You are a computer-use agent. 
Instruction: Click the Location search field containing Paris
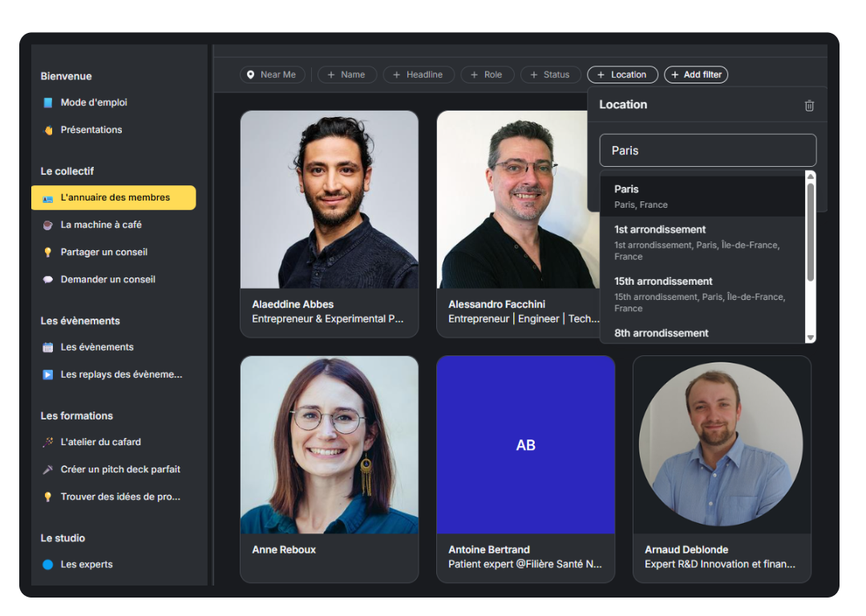(707, 151)
